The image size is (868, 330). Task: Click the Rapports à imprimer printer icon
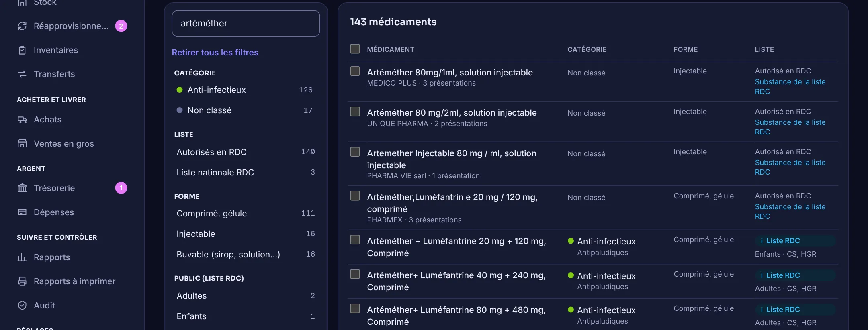(x=23, y=281)
